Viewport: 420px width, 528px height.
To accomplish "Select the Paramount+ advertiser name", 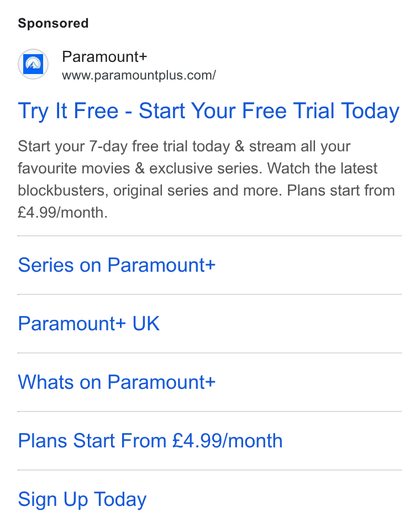I will coord(104,56).
